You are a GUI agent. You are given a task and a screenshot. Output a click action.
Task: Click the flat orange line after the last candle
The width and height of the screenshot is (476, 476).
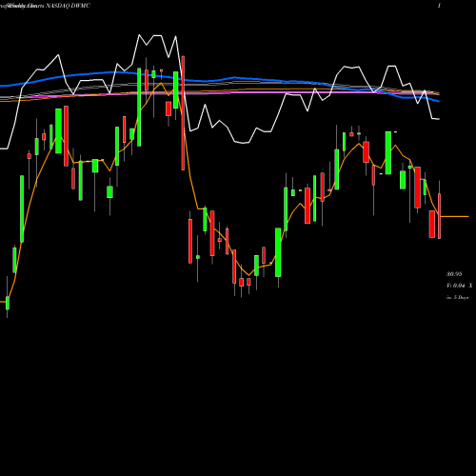click(x=454, y=216)
